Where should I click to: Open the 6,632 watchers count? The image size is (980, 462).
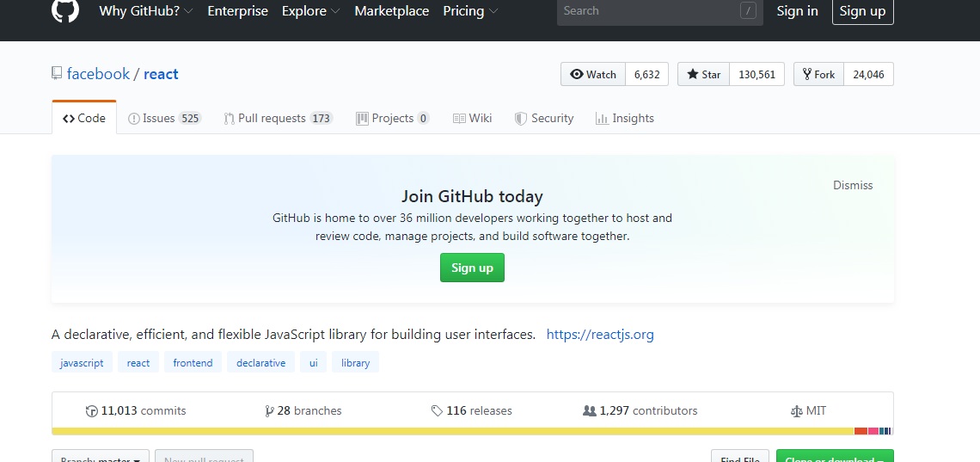646,74
